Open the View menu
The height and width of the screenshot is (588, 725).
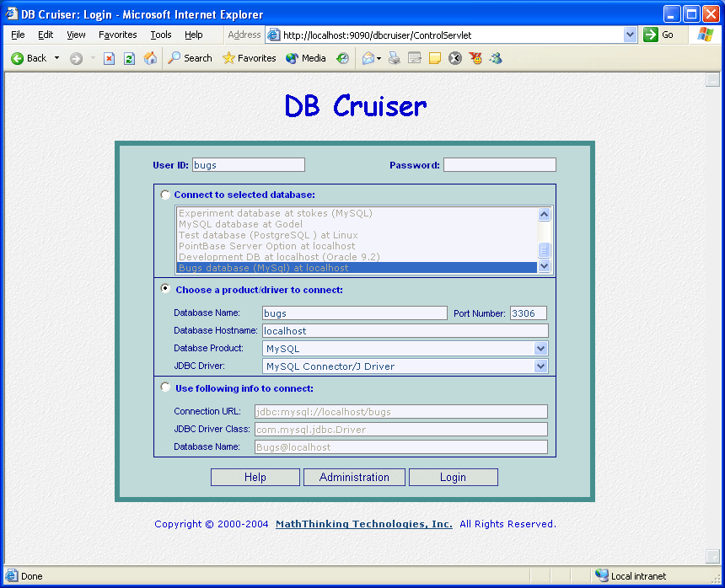[76, 35]
